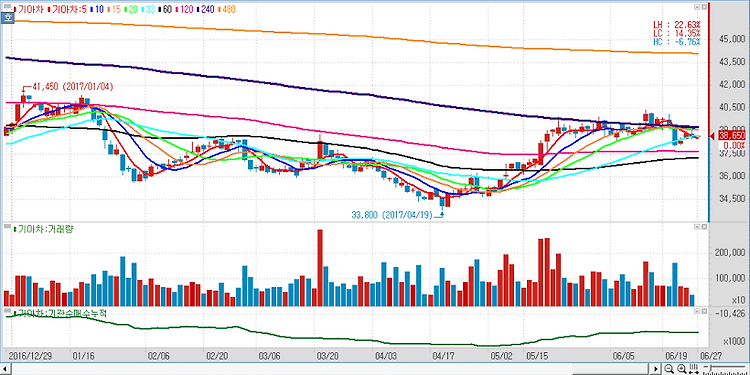Click the 06/27 date label

click(x=711, y=356)
